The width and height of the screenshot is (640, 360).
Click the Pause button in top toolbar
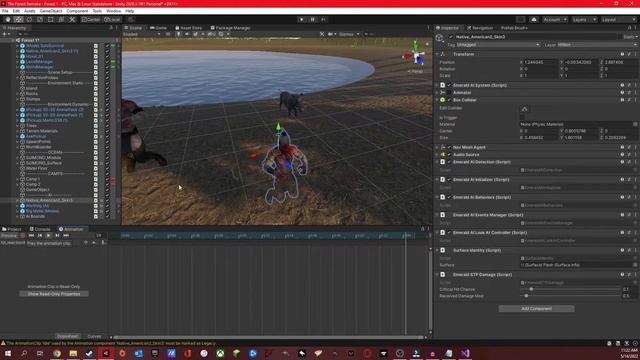click(313, 19)
